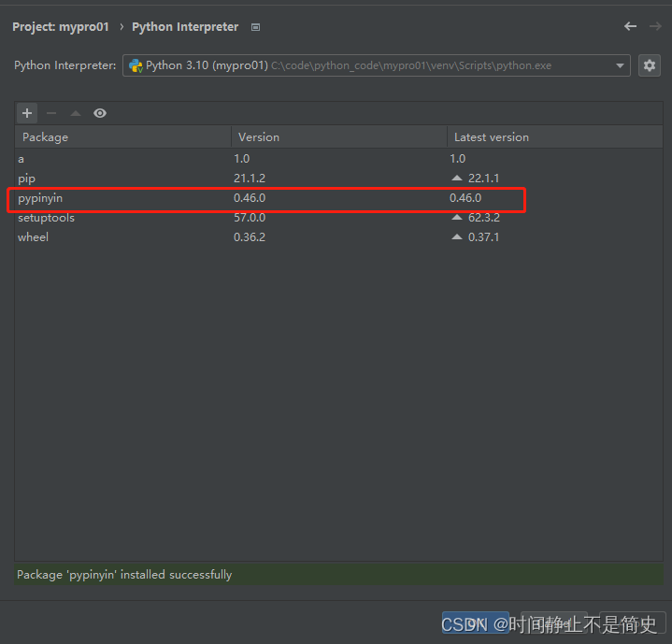
Task: Click the small icon next to Python Interpreter title
Action: click(x=256, y=28)
